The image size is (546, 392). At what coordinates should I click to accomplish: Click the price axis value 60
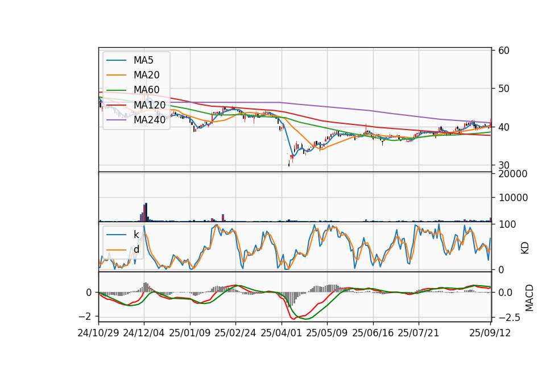click(x=503, y=51)
